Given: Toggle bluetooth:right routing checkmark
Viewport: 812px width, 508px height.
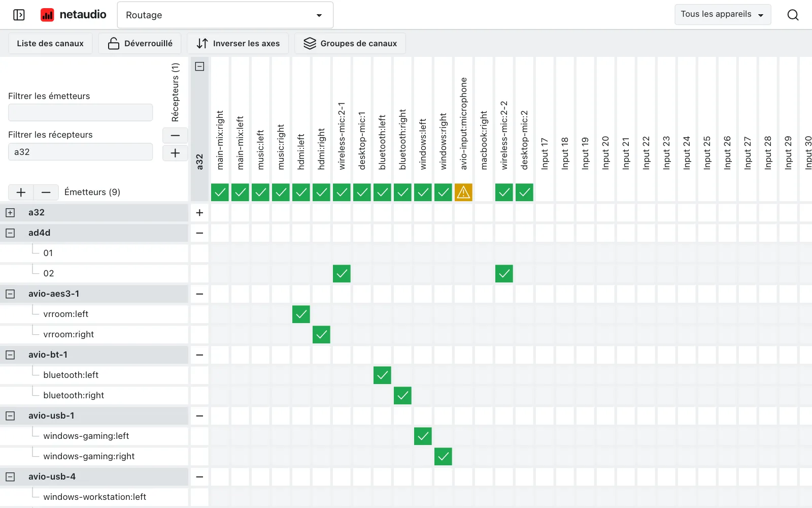Looking at the screenshot, I should [402, 396].
